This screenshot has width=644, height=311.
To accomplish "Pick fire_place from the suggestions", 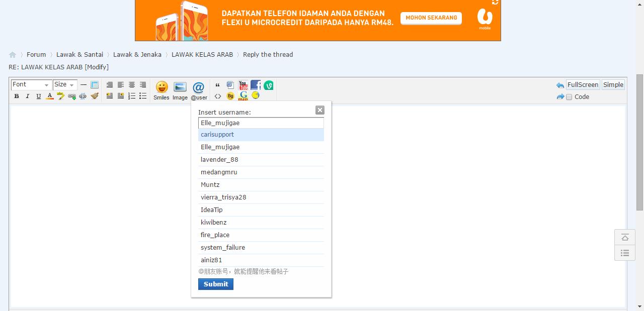I will click(x=261, y=235).
